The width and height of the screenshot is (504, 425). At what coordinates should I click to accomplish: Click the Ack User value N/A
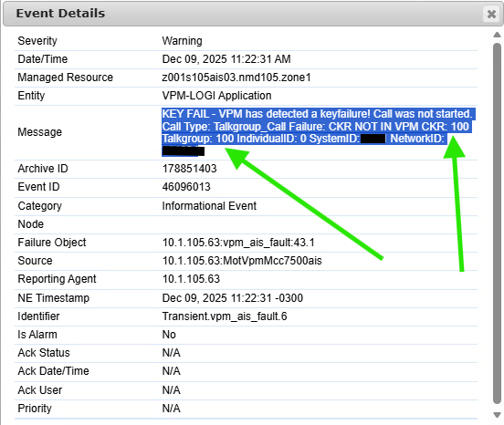(171, 390)
